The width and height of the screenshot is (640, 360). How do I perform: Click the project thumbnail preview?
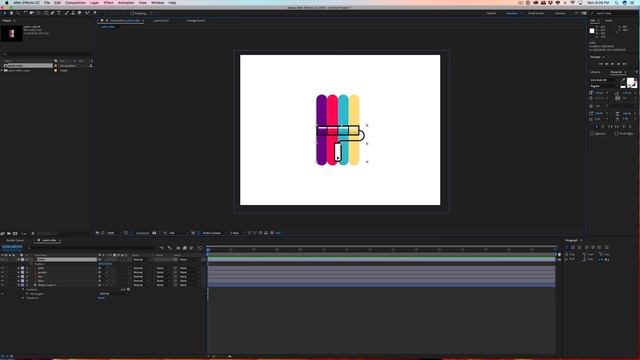tap(11, 33)
